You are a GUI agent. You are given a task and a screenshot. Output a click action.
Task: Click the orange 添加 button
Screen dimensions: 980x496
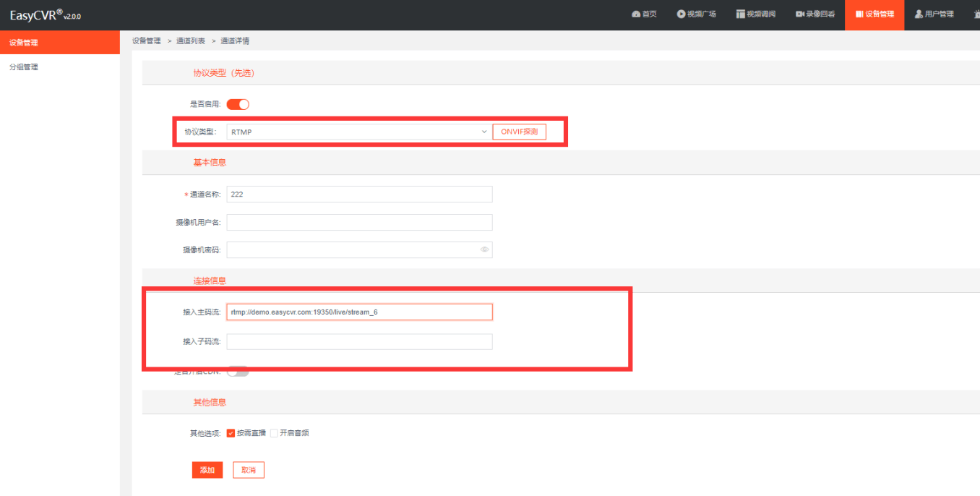[x=207, y=470]
